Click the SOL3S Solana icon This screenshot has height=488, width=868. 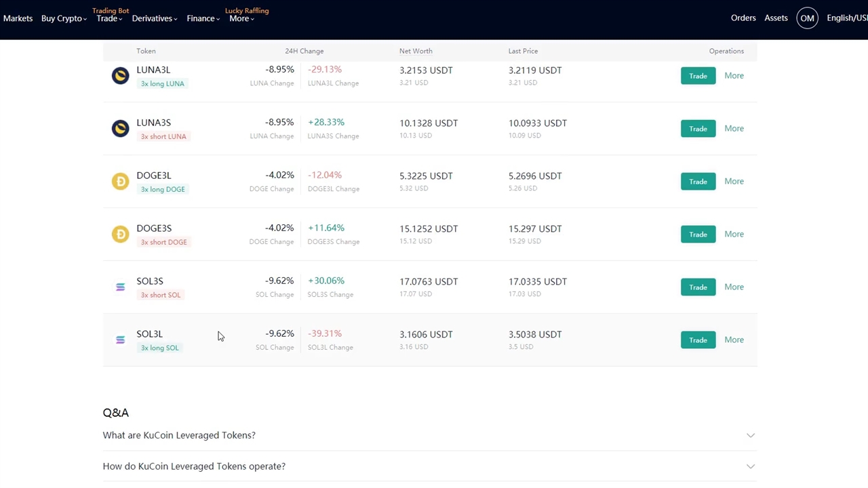point(120,287)
